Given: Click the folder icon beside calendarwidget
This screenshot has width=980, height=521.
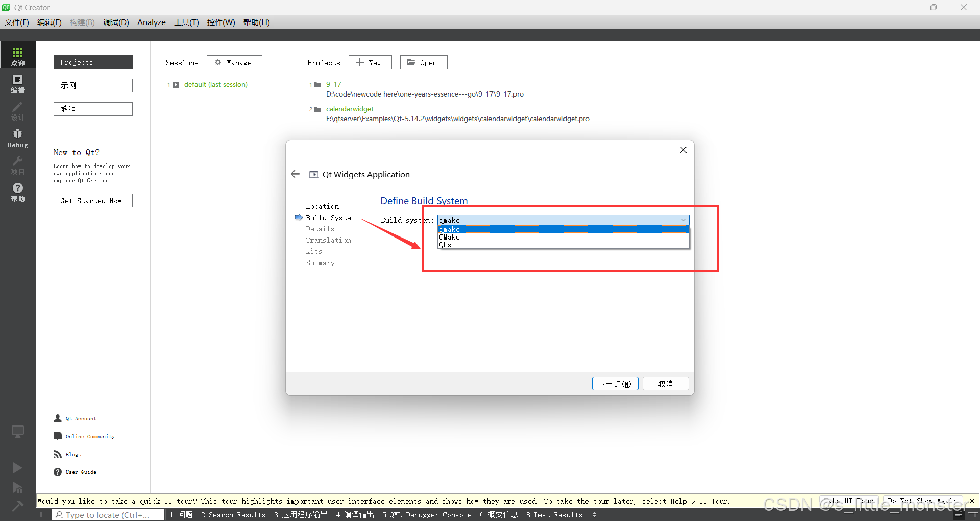Looking at the screenshot, I should [x=317, y=109].
